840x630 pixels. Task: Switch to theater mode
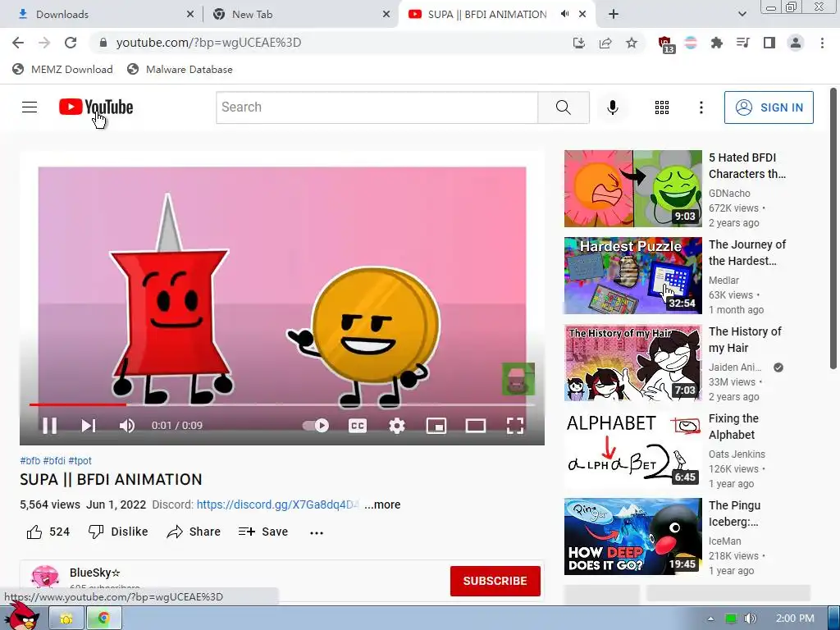(475, 426)
